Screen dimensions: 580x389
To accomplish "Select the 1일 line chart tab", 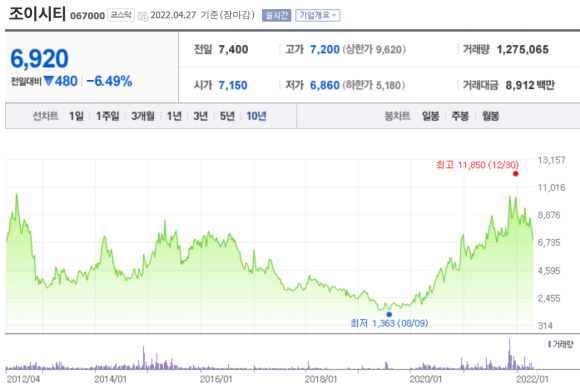I will tap(76, 116).
